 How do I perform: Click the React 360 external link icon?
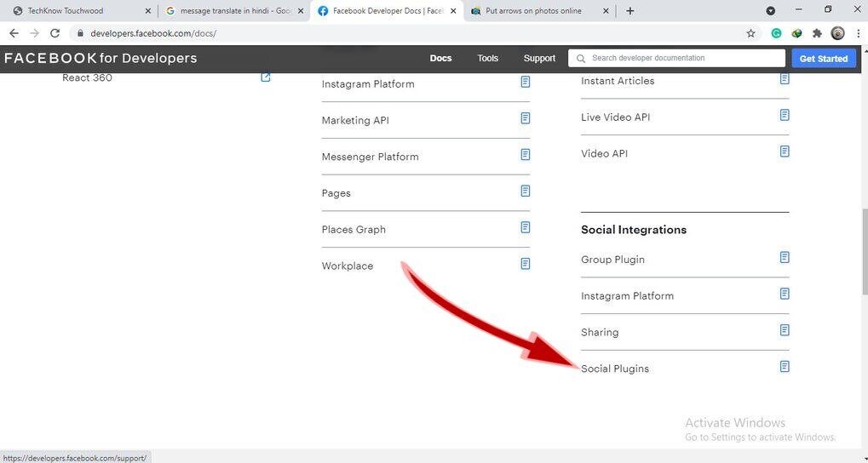(266, 77)
